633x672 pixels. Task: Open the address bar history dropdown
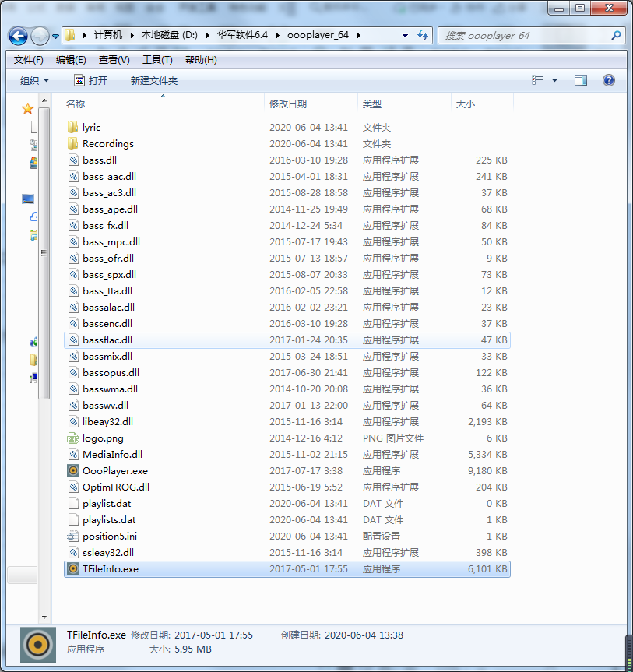click(405, 36)
